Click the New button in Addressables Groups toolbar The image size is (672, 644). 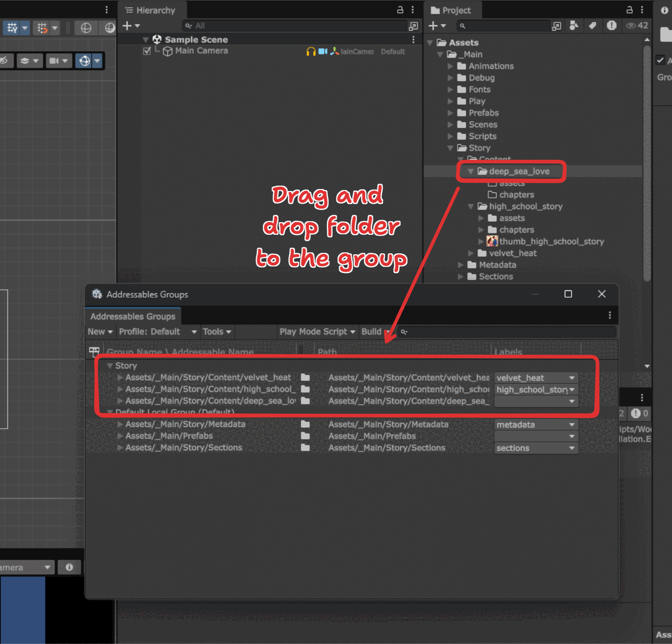pyautogui.click(x=98, y=331)
